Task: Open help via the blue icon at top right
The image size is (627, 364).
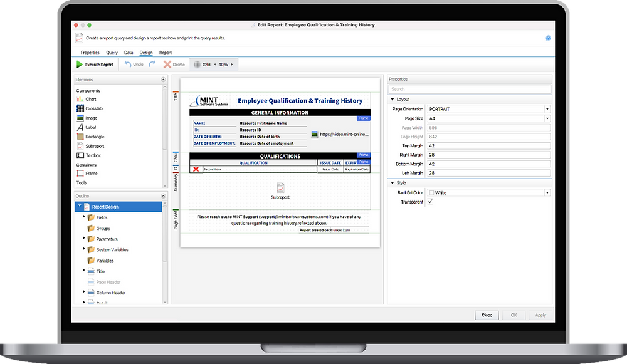Action: click(x=548, y=38)
